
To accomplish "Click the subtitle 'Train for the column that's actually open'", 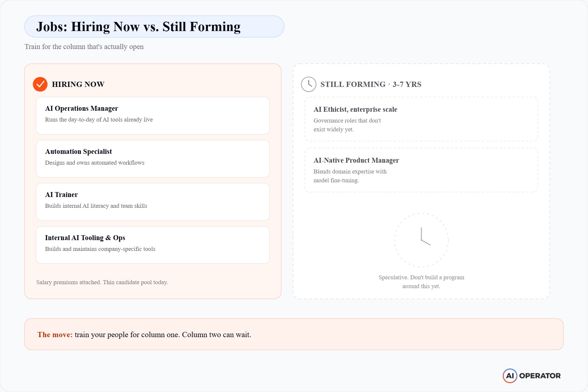I will pos(84,47).
